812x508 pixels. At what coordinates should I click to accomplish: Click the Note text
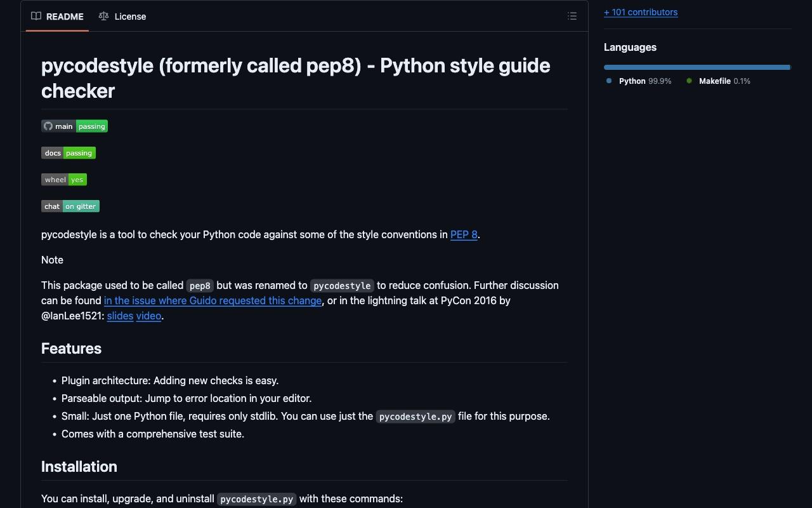tap(52, 260)
